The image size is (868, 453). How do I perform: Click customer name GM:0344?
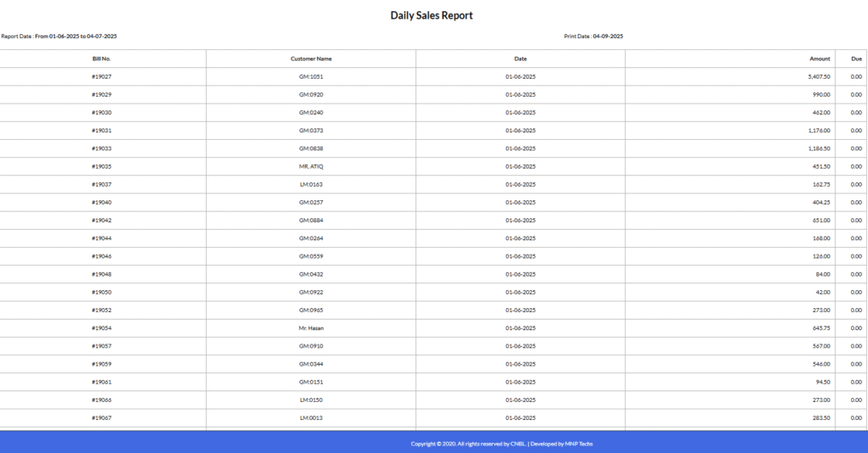(311, 365)
